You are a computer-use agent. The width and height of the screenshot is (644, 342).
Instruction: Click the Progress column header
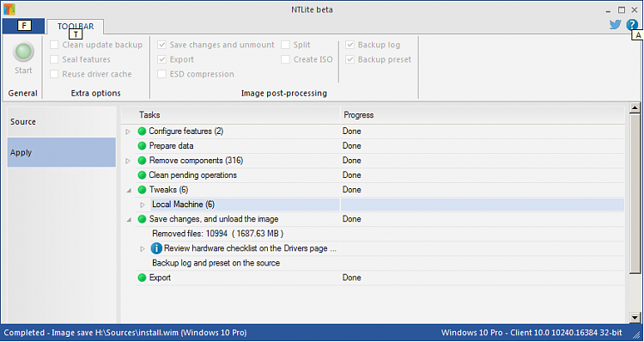coord(483,115)
